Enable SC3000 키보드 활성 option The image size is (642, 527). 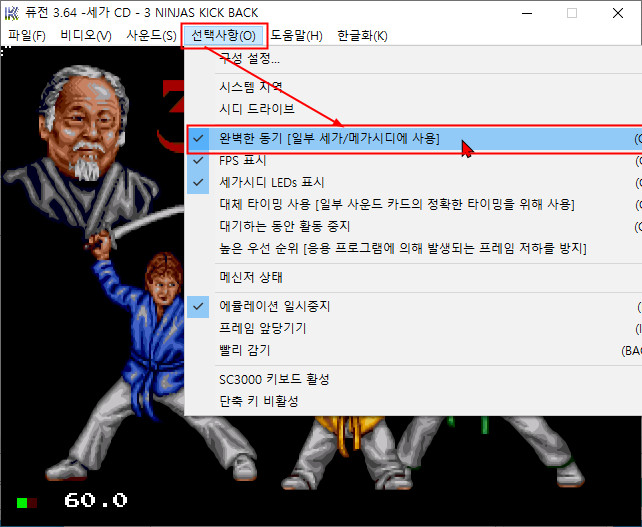414,379
